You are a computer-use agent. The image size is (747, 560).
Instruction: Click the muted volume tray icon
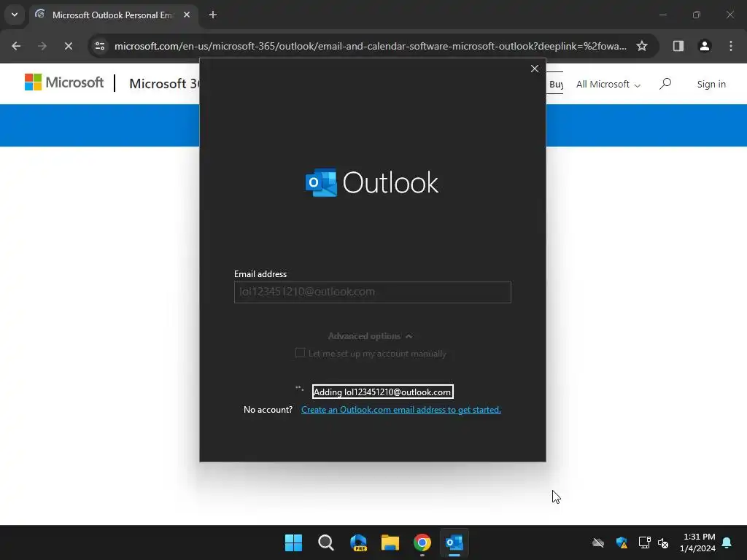coord(663,542)
